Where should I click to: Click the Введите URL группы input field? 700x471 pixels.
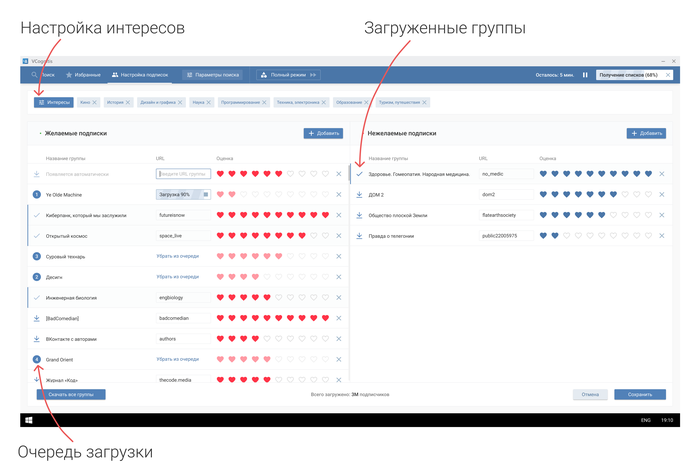tap(183, 174)
